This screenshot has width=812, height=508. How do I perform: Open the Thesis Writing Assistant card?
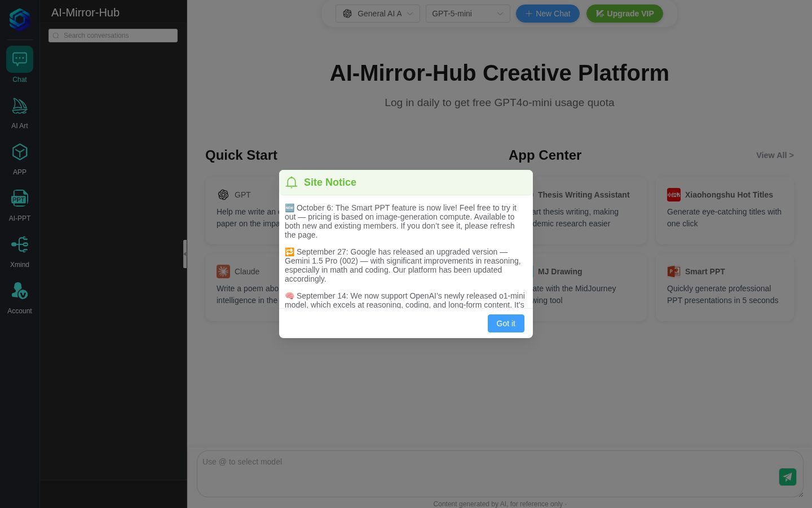(x=583, y=211)
